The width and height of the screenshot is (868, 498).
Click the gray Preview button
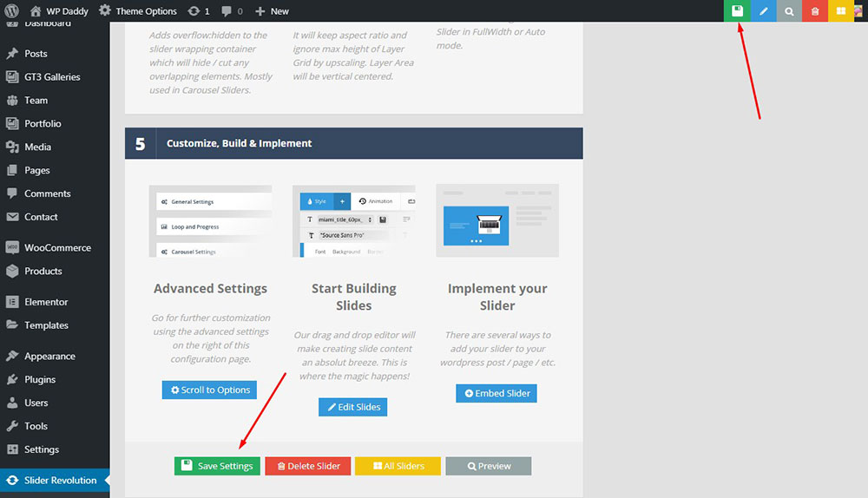coord(488,466)
